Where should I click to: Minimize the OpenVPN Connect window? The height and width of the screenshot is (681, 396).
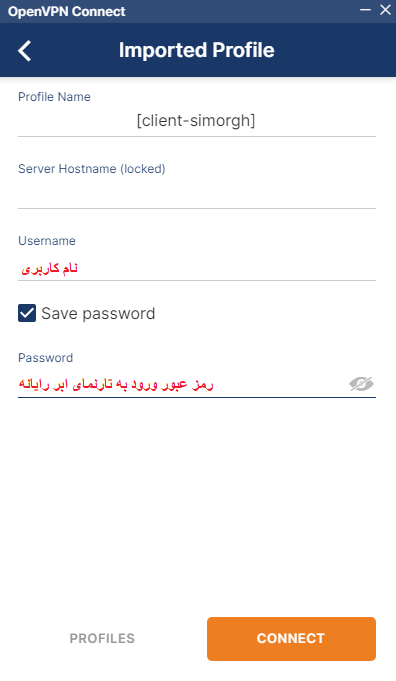(366, 10)
